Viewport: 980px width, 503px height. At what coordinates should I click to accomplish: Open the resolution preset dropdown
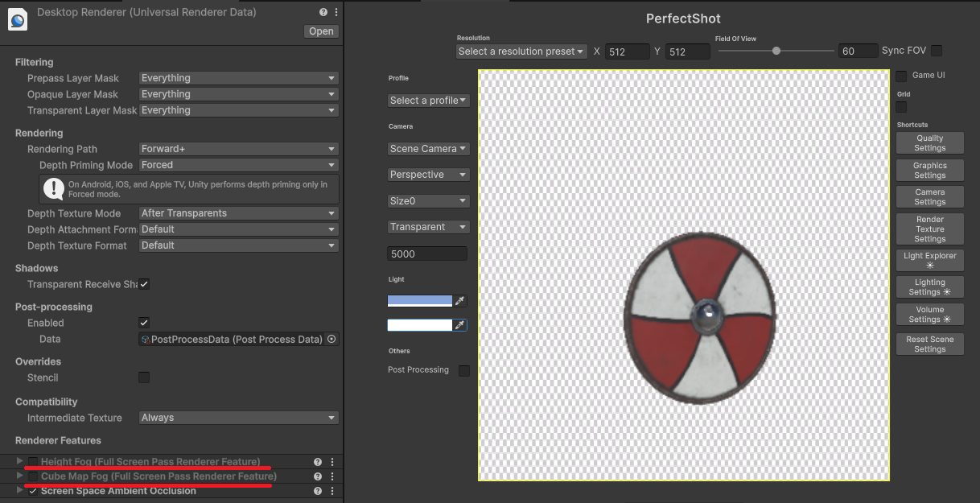[x=521, y=52]
